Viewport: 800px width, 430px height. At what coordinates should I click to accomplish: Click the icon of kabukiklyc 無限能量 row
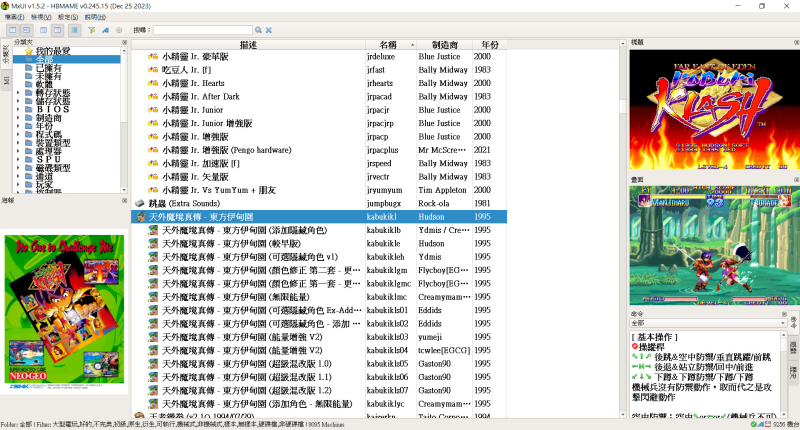[153, 404]
